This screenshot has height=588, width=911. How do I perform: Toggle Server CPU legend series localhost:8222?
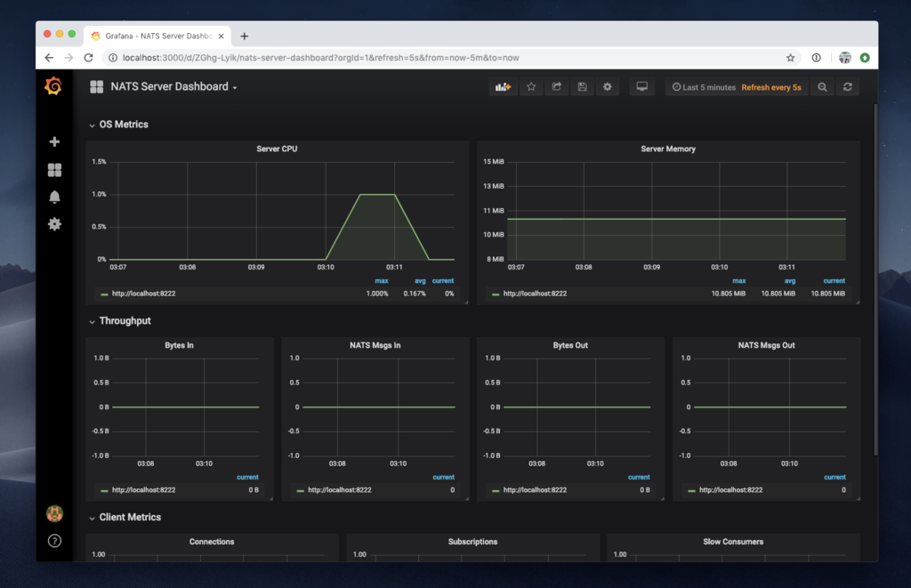143,294
